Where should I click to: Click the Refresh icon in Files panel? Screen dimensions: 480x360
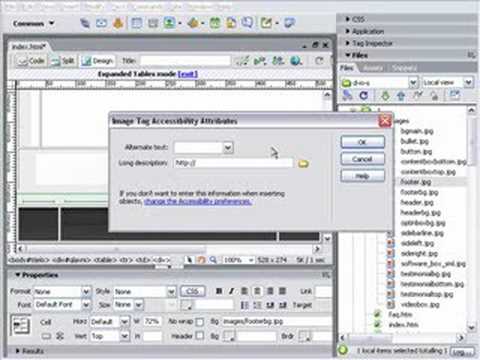tap(364, 96)
